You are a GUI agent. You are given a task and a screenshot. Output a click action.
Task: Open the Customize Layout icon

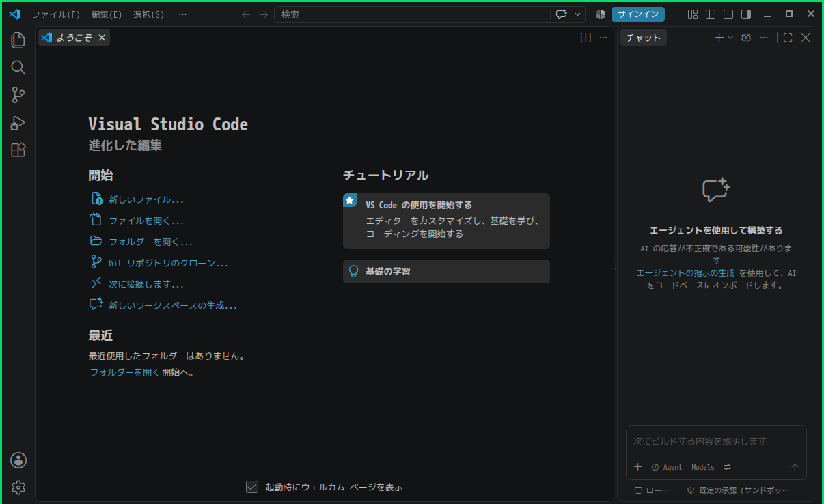(693, 14)
